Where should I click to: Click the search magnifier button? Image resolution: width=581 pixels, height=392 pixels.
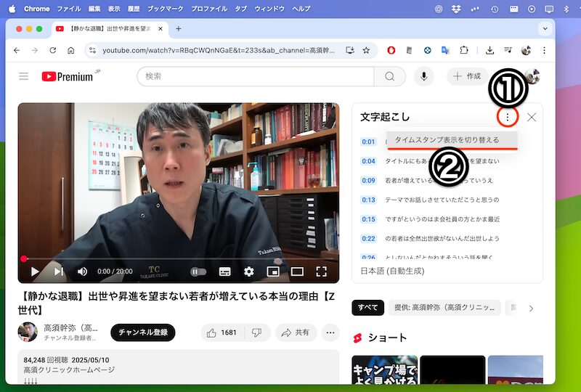pos(389,76)
